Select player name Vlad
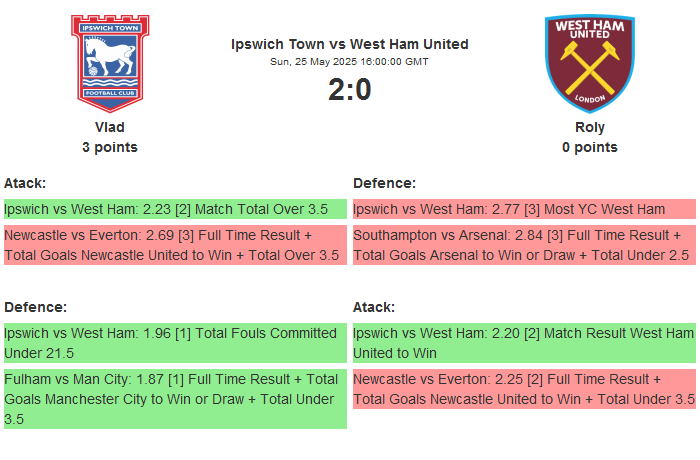The width and height of the screenshot is (700, 460). (110, 127)
